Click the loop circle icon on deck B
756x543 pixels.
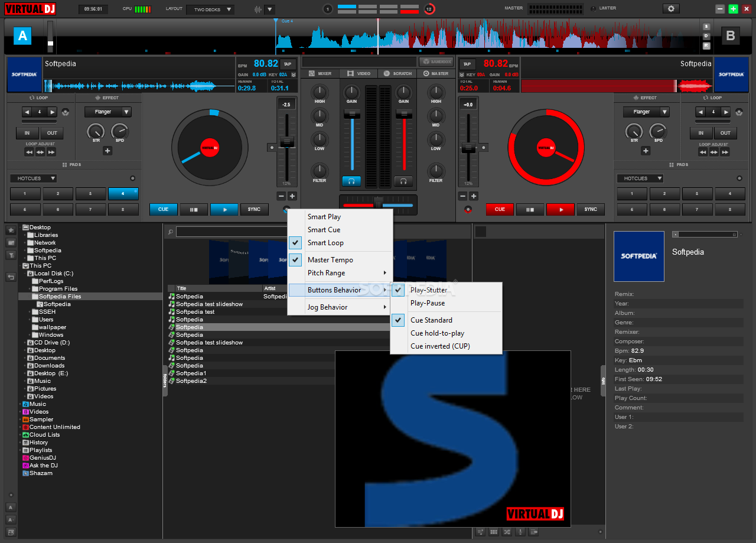[x=738, y=112]
